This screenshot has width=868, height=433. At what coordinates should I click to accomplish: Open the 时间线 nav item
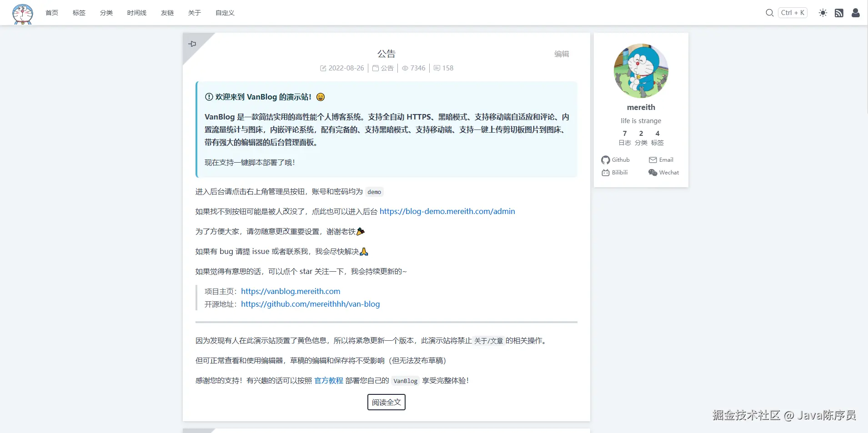tap(137, 13)
